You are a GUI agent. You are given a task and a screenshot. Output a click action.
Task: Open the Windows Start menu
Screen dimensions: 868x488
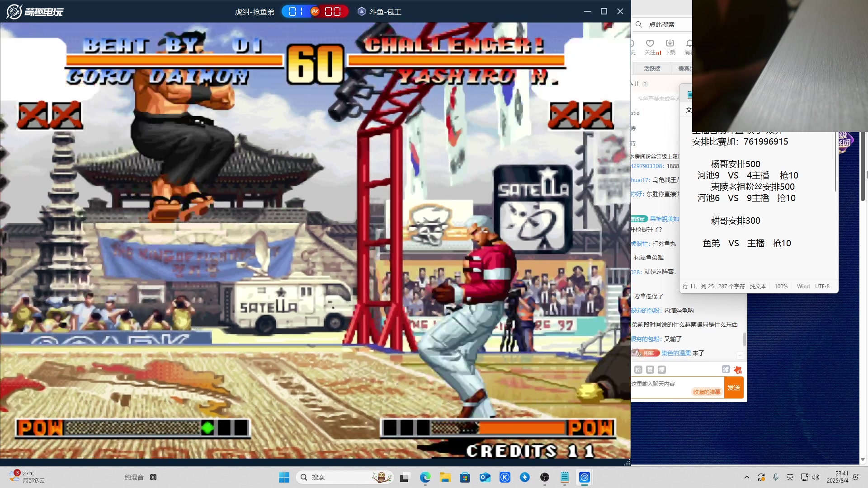click(x=284, y=477)
